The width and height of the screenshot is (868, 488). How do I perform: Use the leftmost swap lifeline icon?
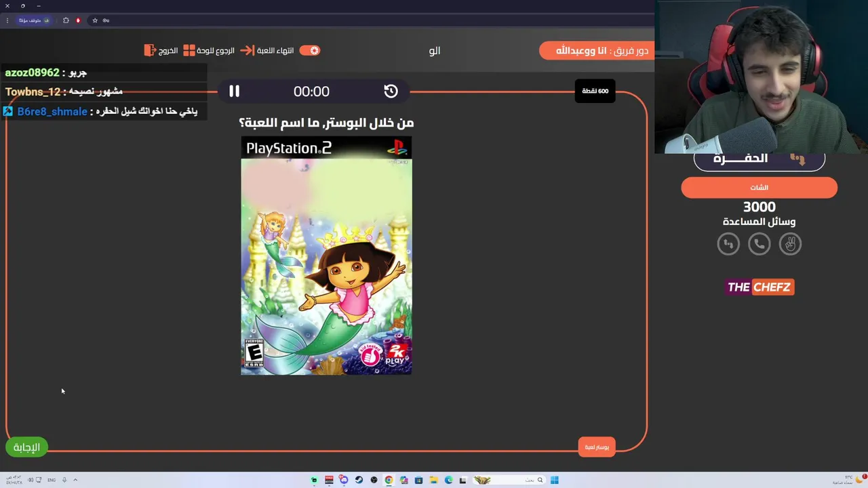click(x=728, y=244)
